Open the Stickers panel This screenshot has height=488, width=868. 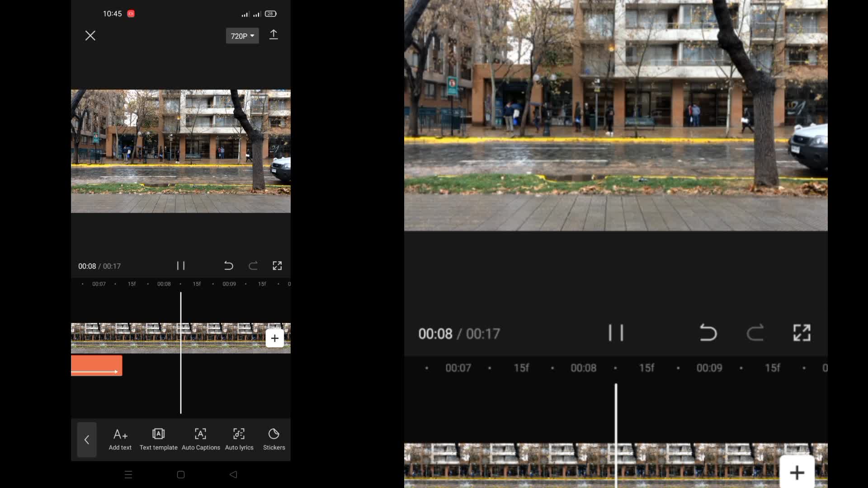(274, 439)
